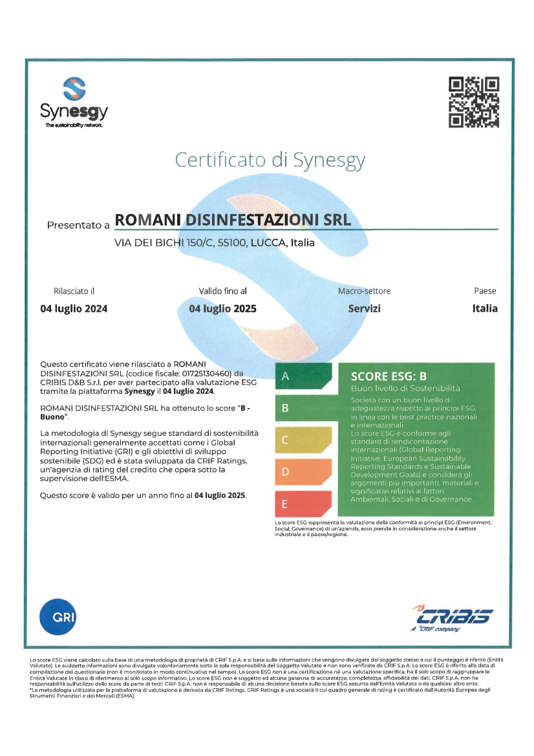
Task: Click the QR code in top right corner
Action: pos(474,102)
